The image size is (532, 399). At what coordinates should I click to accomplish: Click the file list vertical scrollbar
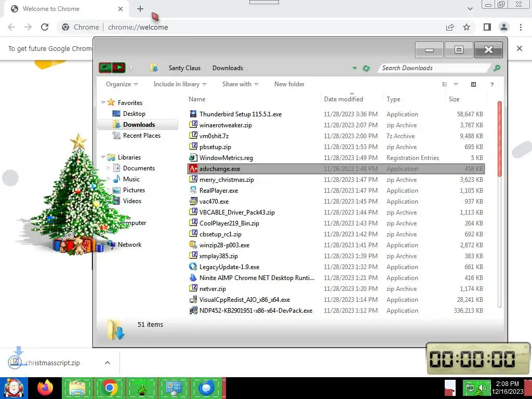coord(499,139)
